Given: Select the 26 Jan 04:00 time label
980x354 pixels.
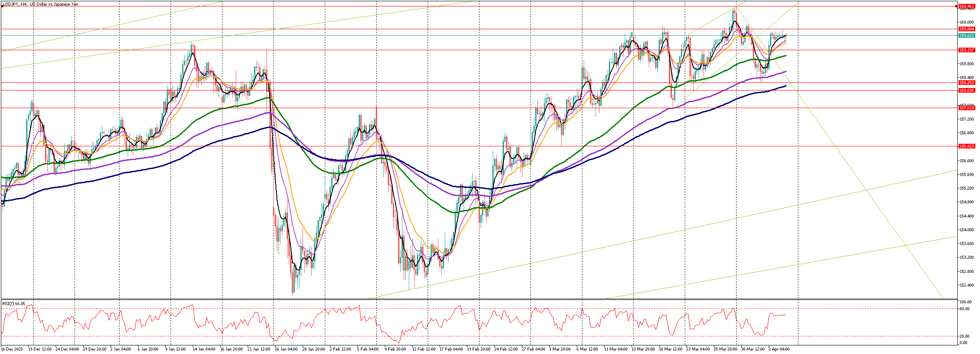Looking at the screenshot, I should coord(287,349).
